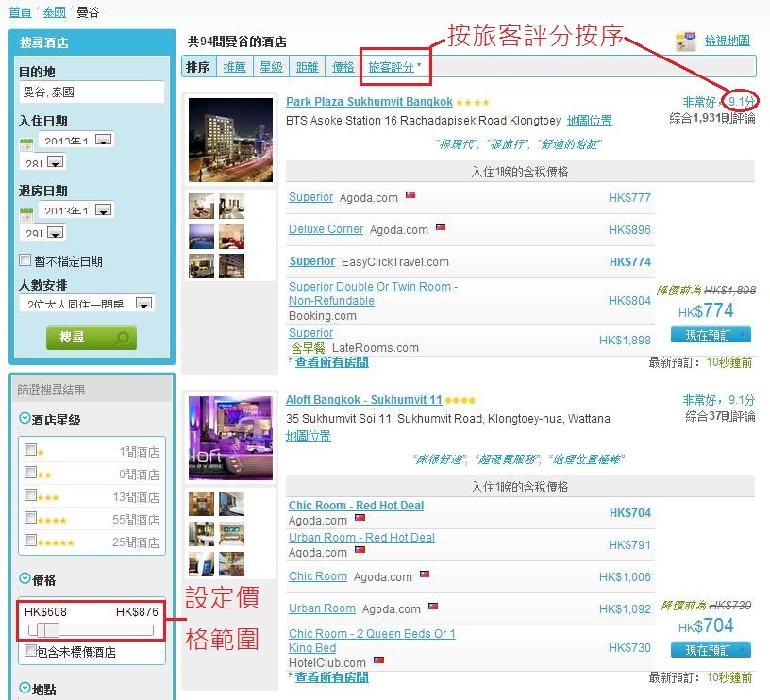
Task: Open the check-out day dropdown
Action: click(x=42, y=232)
